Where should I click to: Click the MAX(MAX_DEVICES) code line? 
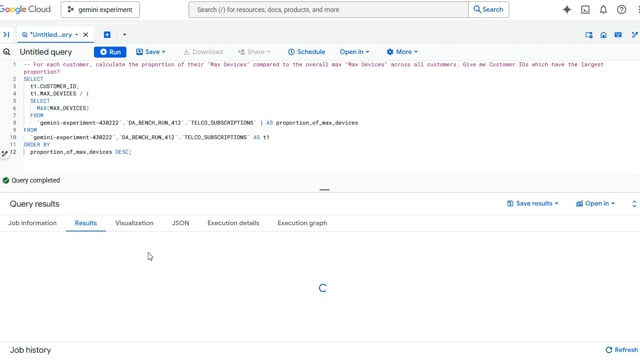click(63, 108)
